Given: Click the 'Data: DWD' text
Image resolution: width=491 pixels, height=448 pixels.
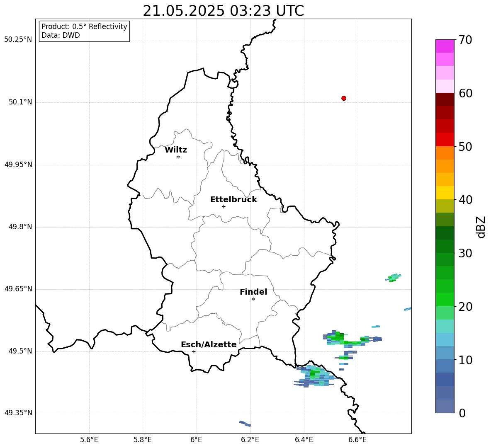Looking at the screenshot, I should [61, 35].
